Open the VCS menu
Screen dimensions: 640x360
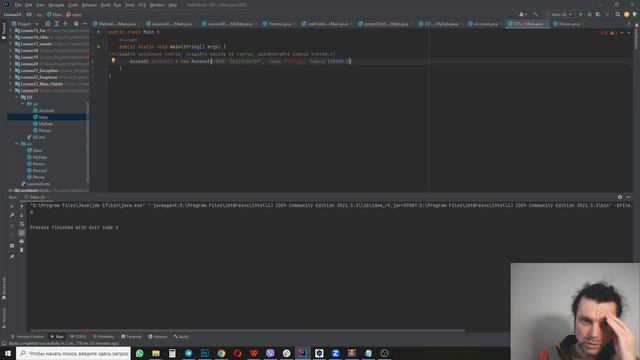[x=142, y=5]
